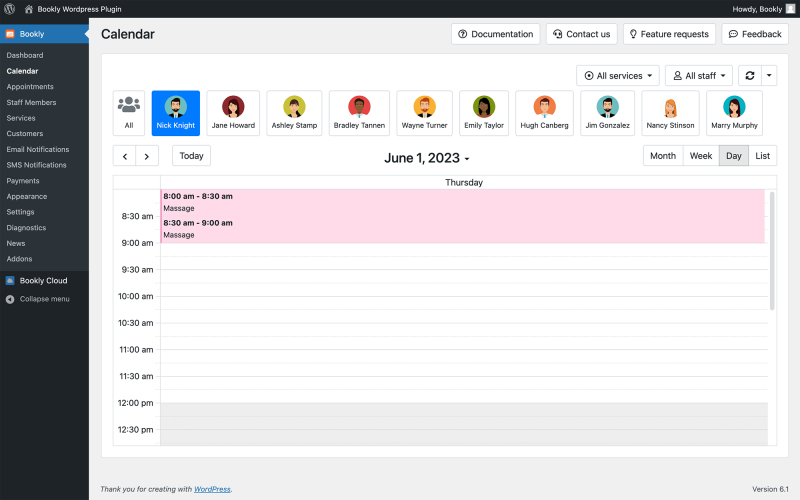Click the refresh calendar icon
This screenshot has width=800, height=500.
pyautogui.click(x=750, y=76)
